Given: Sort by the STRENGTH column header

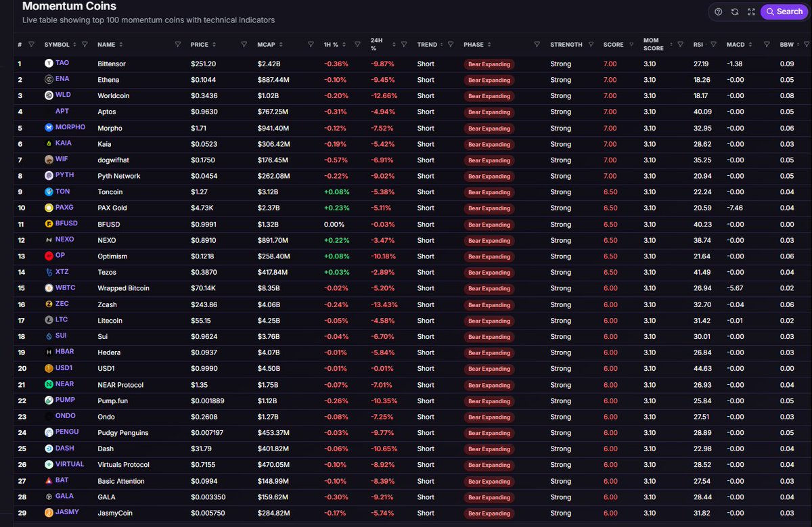Looking at the screenshot, I should 566,45.
